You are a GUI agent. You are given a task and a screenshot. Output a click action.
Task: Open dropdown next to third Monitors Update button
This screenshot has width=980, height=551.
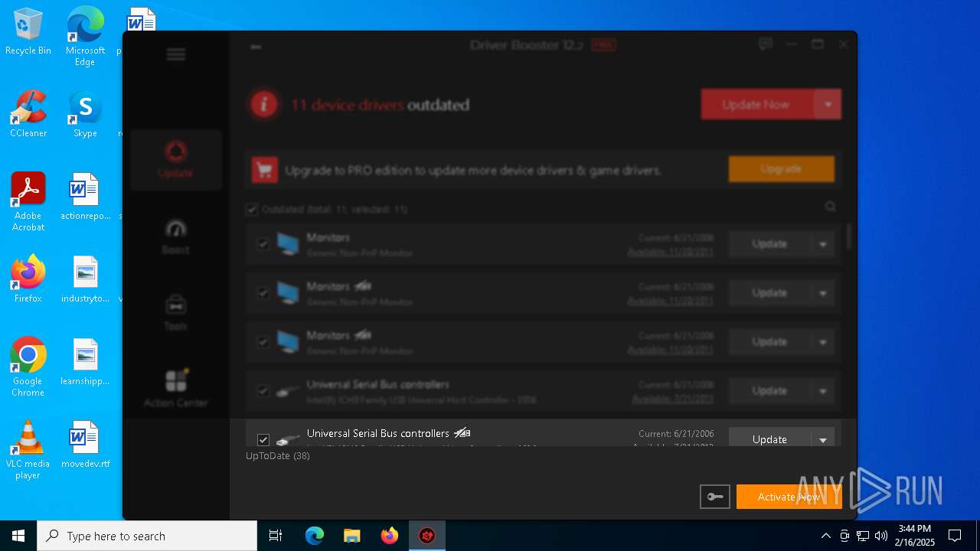coord(823,342)
